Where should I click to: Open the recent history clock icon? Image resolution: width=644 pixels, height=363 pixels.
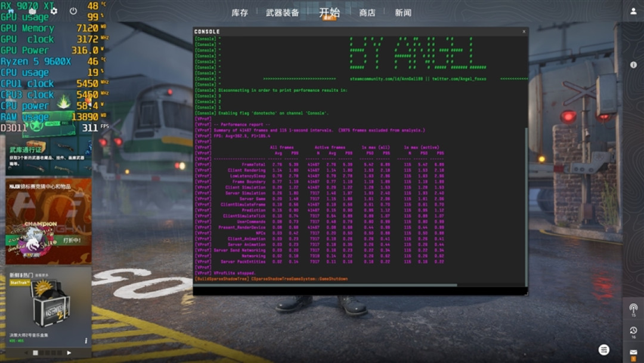[633, 331]
